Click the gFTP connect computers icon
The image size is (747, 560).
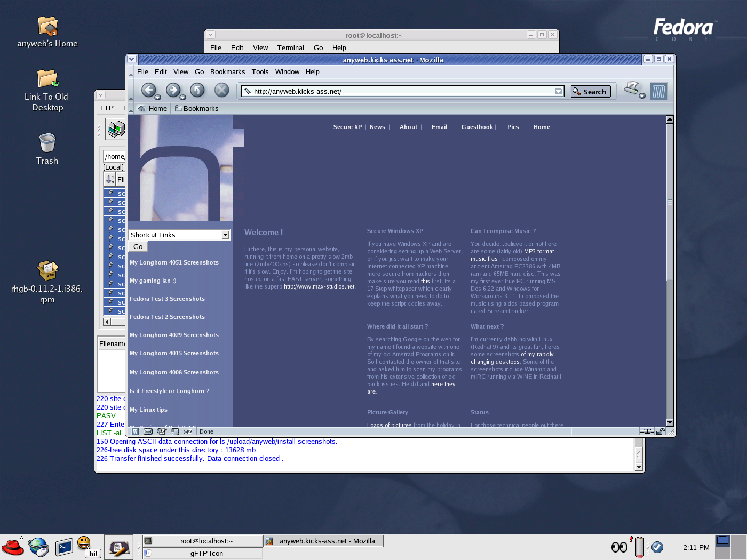click(x=115, y=129)
